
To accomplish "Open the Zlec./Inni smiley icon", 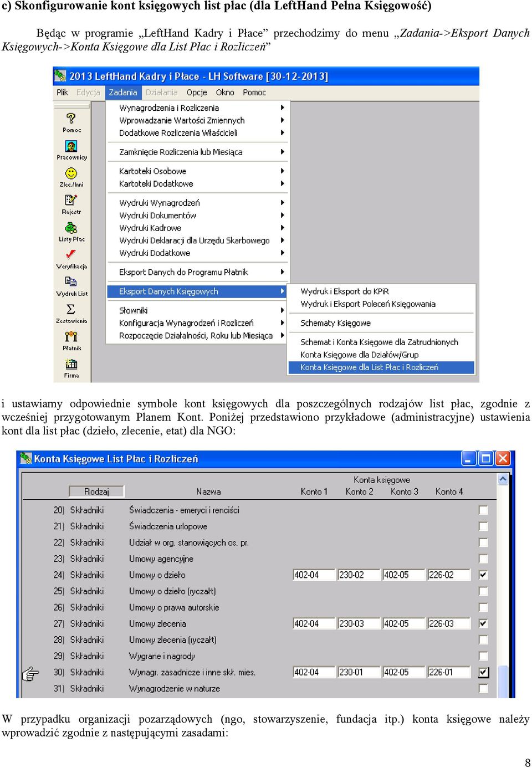I will (x=71, y=173).
